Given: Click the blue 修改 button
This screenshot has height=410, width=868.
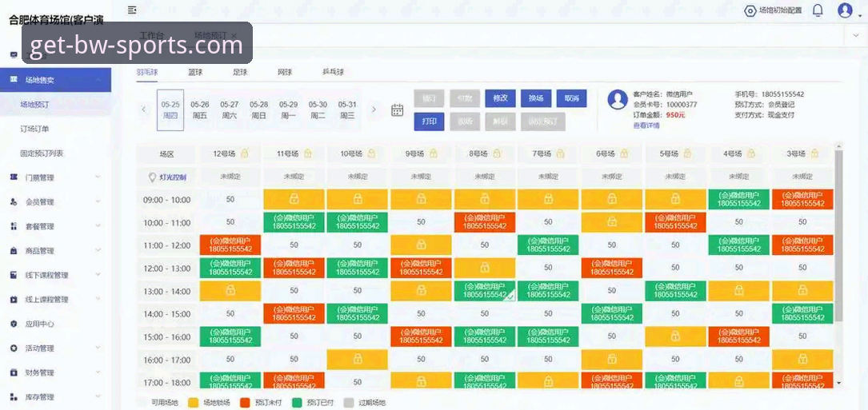Looking at the screenshot, I should 500,98.
